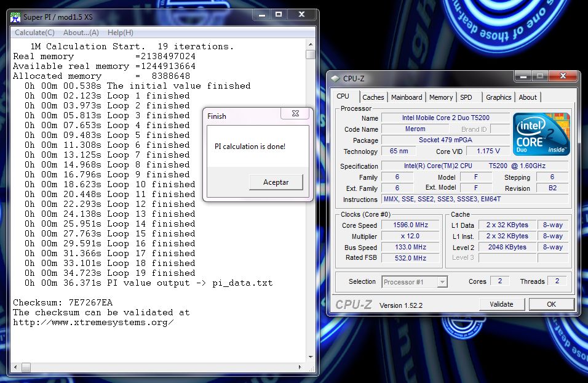Image resolution: width=588 pixels, height=383 pixels.
Task: Close the CPU-Z window
Action: tap(563, 76)
